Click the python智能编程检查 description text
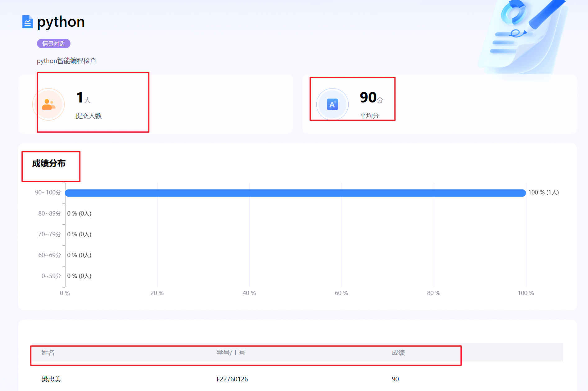Screen dimensions: 588x391 [x=66, y=61]
